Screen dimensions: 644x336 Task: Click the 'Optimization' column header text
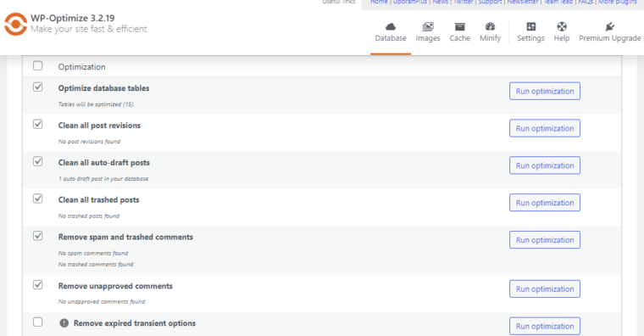[x=81, y=67]
